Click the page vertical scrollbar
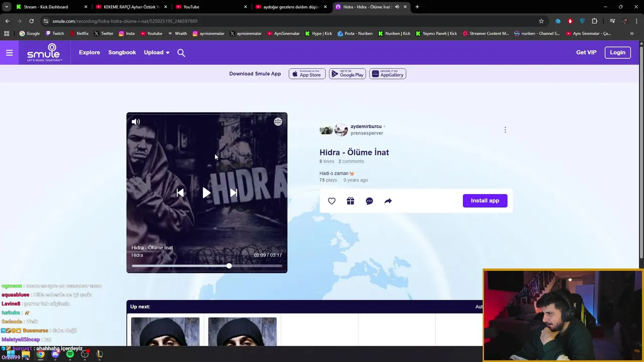 (641, 152)
